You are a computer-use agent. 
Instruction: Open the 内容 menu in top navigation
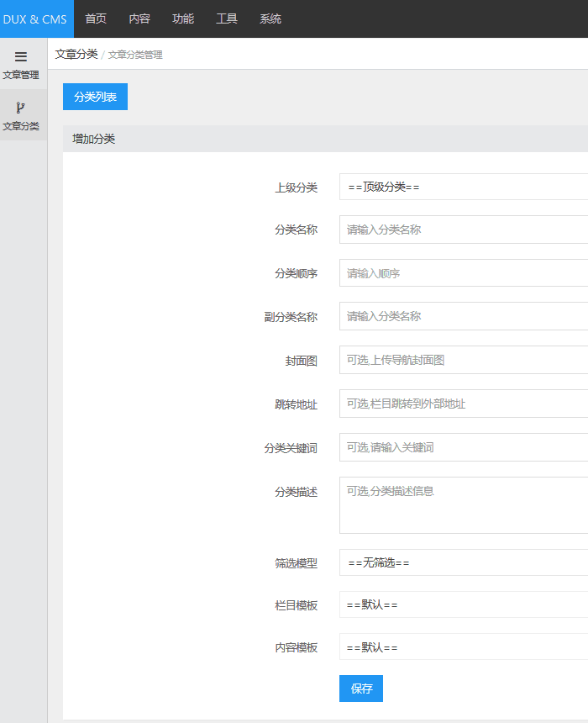[139, 18]
